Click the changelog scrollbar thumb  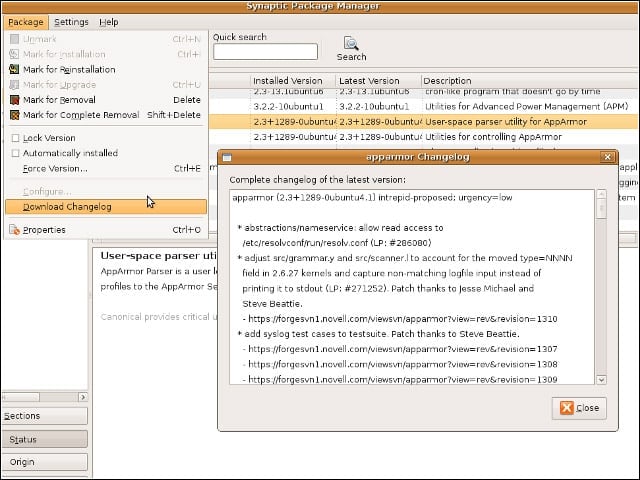(x=601, y=209)
